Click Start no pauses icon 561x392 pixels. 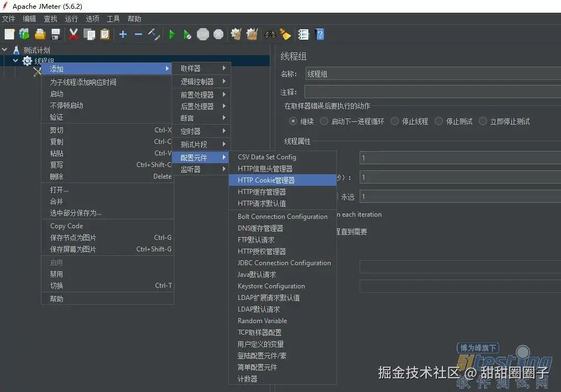[187, 35]
